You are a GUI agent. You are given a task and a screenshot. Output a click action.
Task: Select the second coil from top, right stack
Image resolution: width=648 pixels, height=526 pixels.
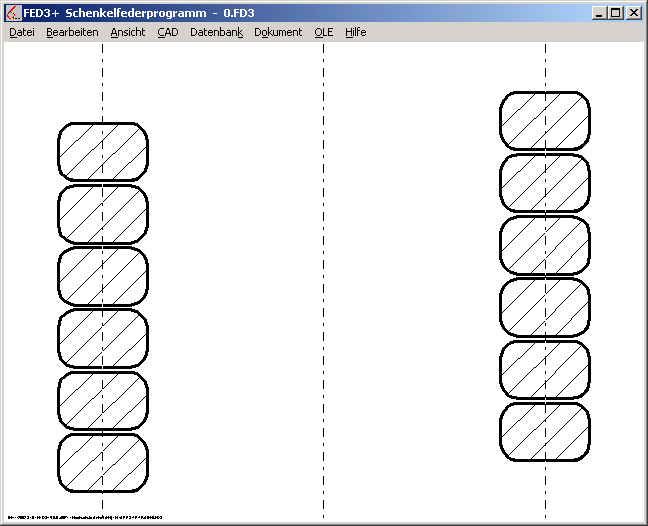(x=545, y=183)
